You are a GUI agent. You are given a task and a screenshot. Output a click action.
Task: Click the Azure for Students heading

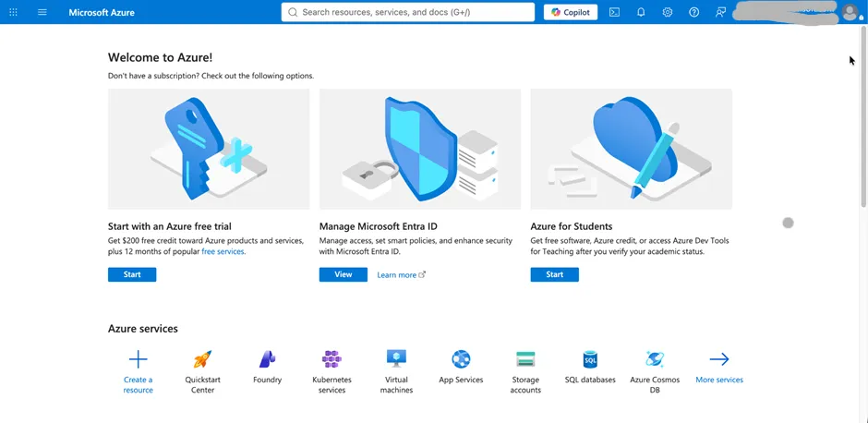click(x=572, y=226)
